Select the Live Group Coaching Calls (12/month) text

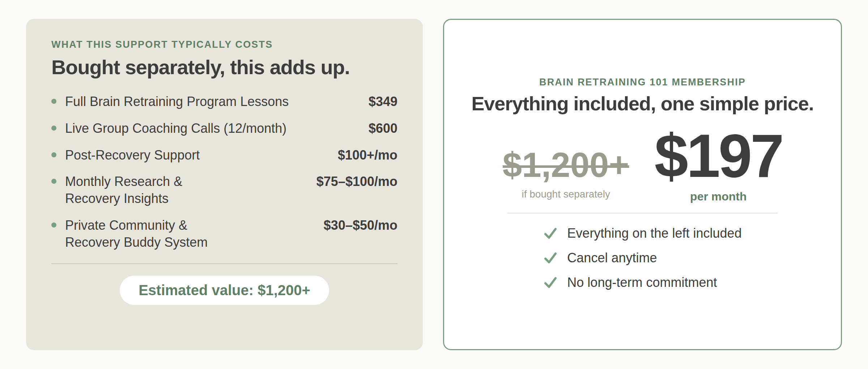click(x=176, y=128)
